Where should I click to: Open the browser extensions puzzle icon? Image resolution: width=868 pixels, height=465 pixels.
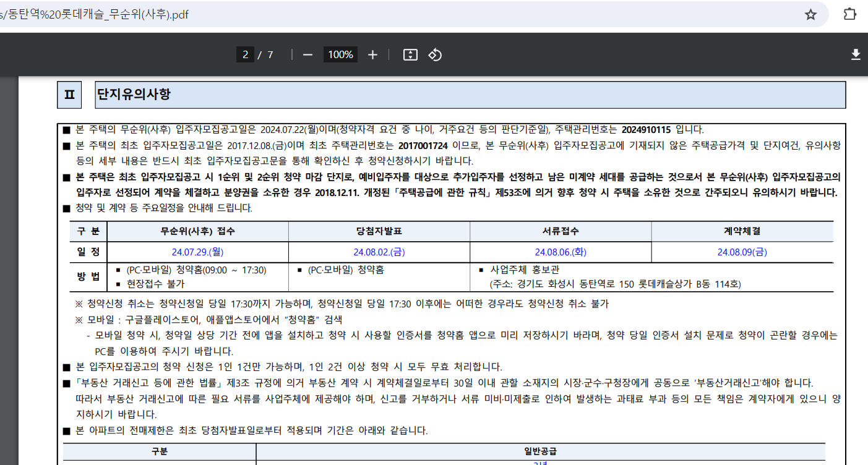(851, 14)
